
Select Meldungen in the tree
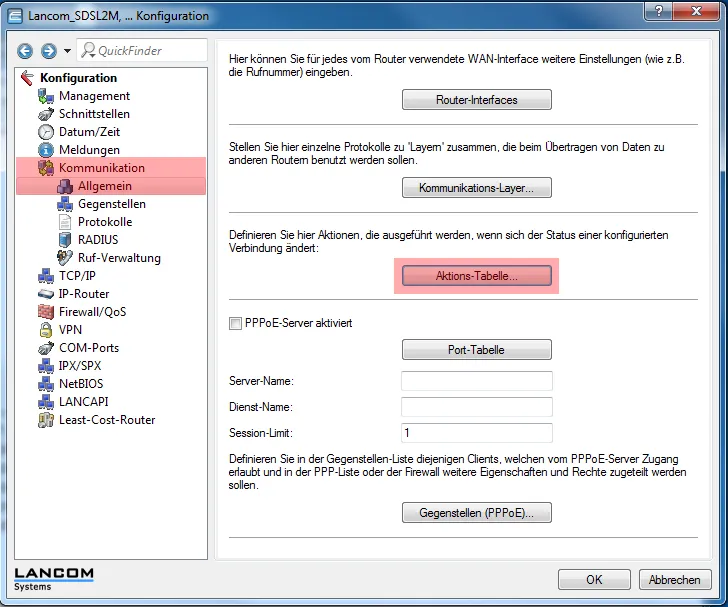(89, 150)
